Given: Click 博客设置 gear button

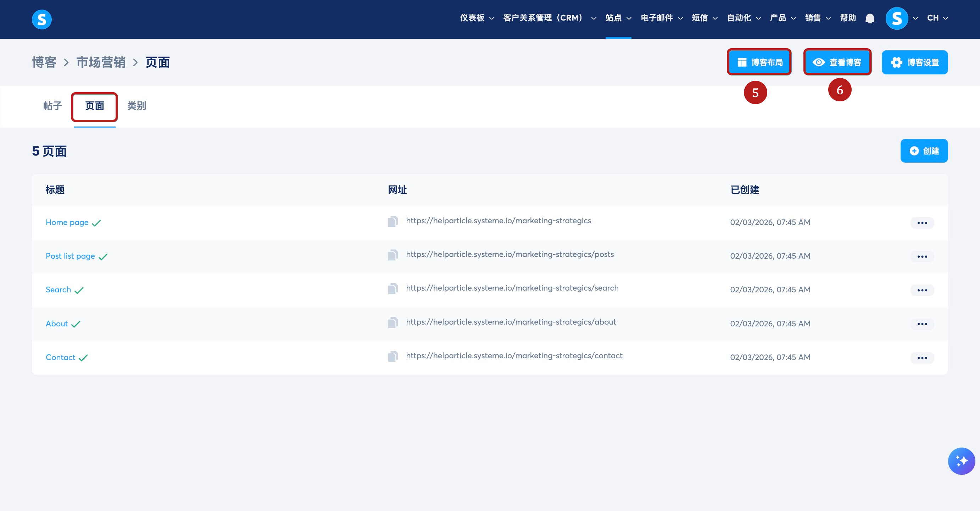Looking at the screenshot, I should [x=914, y=62].
